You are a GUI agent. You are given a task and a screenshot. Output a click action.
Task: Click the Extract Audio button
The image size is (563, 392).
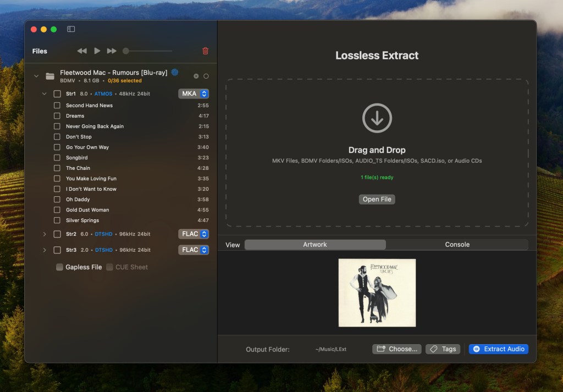click(499, 349)
